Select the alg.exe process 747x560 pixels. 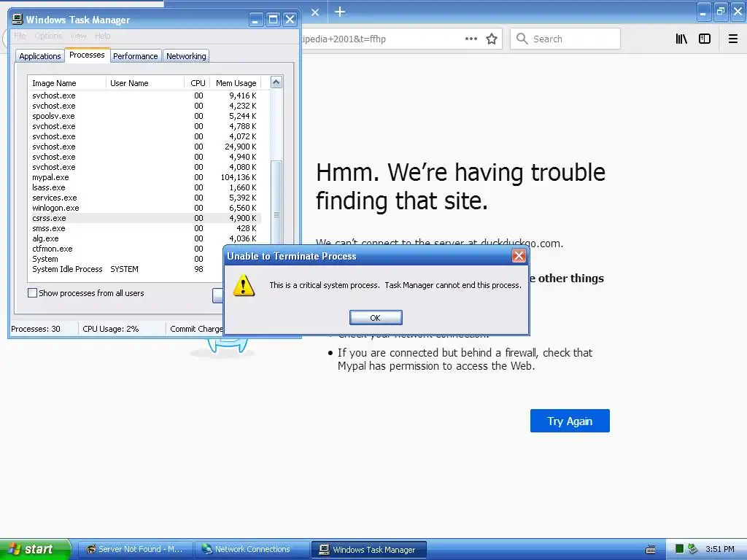click(x=144, y=238)
